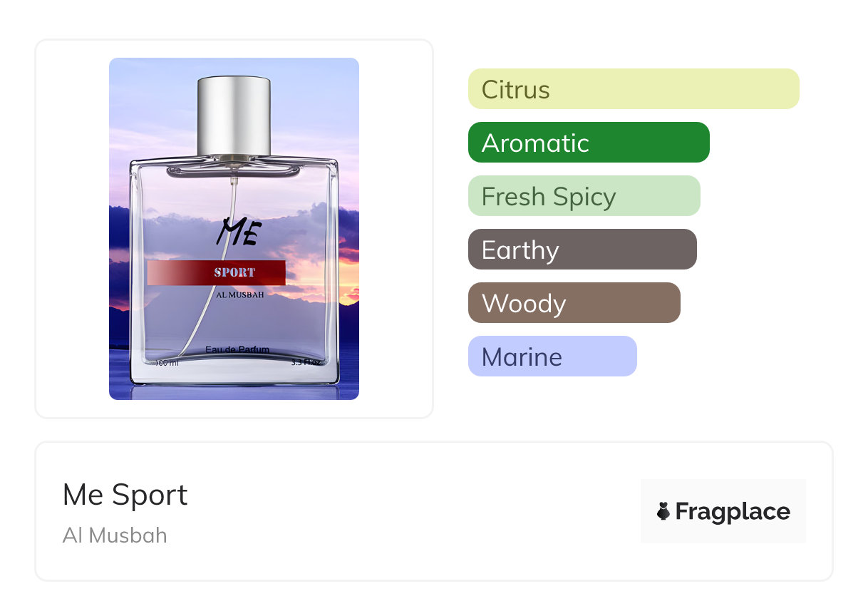Select the Citrus accord bar
Screen dimensions: 868x616
pos(634,89)
